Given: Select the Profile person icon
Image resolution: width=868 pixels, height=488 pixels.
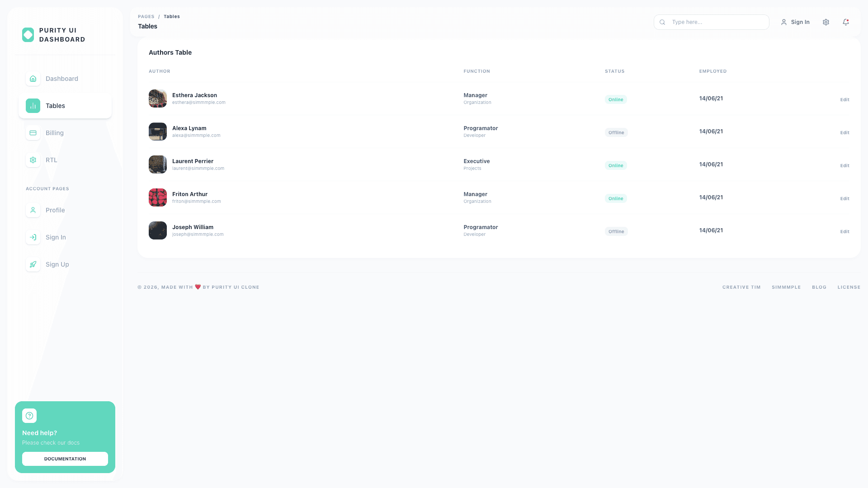Looking at the screenshot, I should [33, 210].
